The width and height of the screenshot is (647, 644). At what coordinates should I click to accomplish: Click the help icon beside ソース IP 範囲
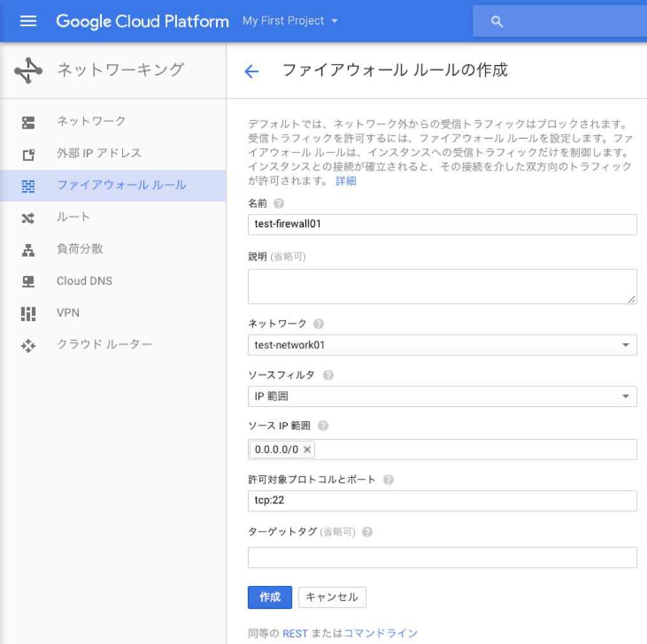323,426
